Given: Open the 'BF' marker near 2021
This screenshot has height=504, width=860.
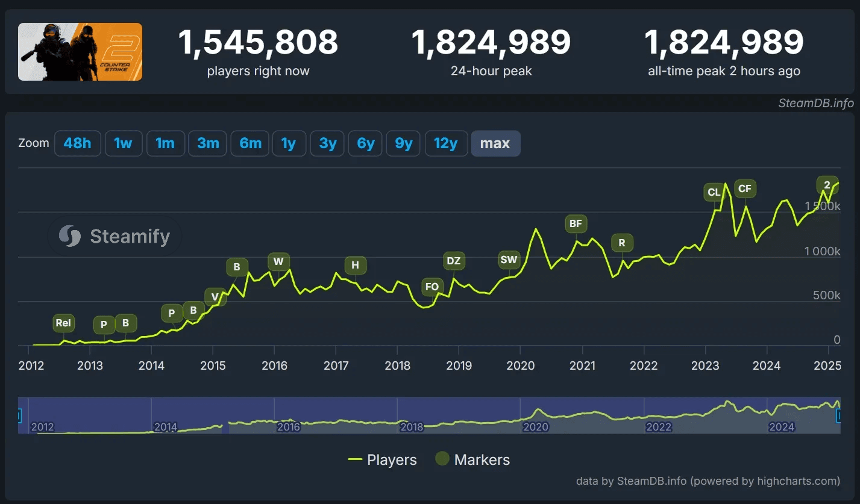Looking at the screenshot, I should [x=576, y=224].
